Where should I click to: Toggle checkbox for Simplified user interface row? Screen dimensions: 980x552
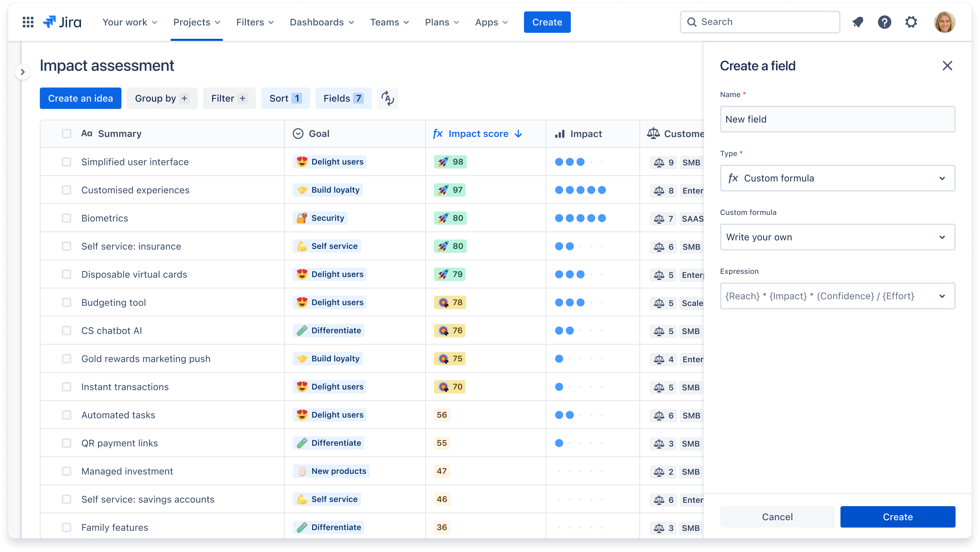click(x=66, y=162)
